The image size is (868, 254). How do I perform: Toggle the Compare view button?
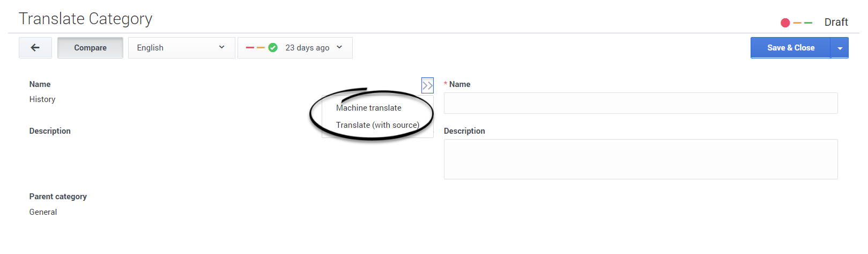[x=90, y=48]
